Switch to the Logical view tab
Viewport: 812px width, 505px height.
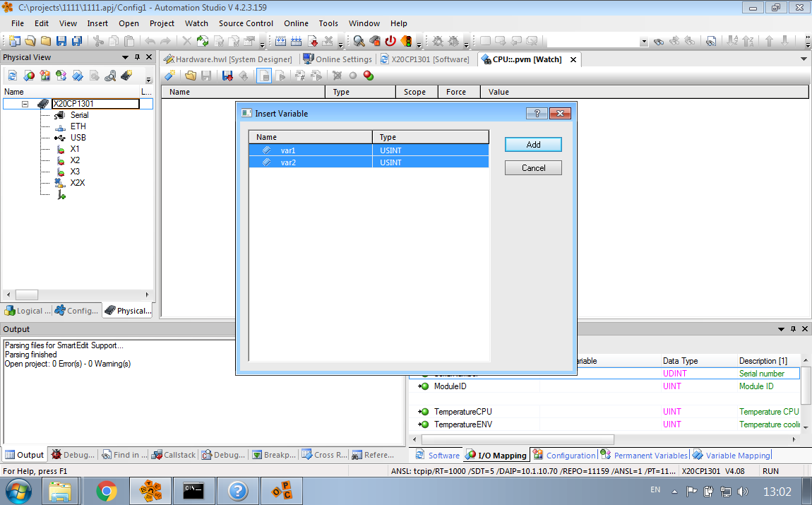tap(28, 310)
